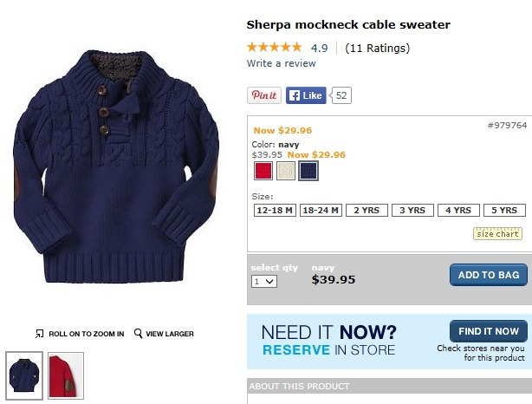Screen dimensions: 532x404
Task: Click the Add to Bag button
Action: click(x=489, y=275)
